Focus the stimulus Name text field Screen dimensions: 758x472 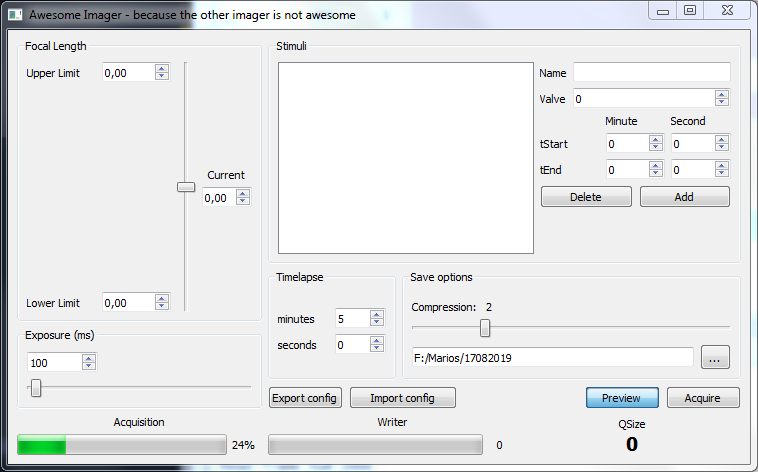652,72
